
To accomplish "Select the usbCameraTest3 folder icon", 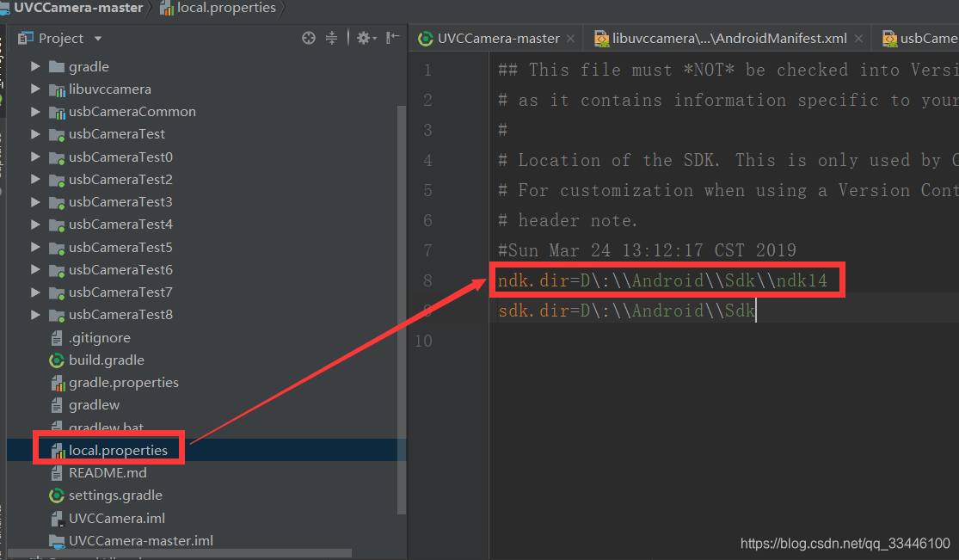I will 57,202.
